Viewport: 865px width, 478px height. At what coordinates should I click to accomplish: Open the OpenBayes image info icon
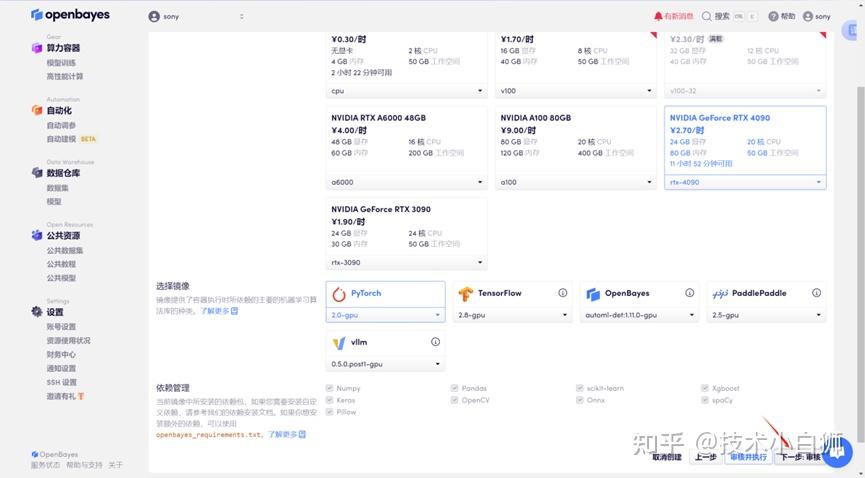point(690,293)
